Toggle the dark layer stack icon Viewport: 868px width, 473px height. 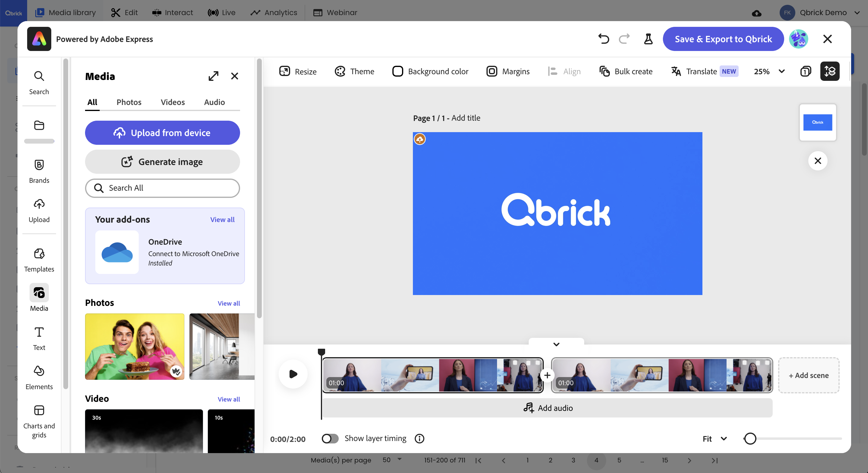coord(830,71)
